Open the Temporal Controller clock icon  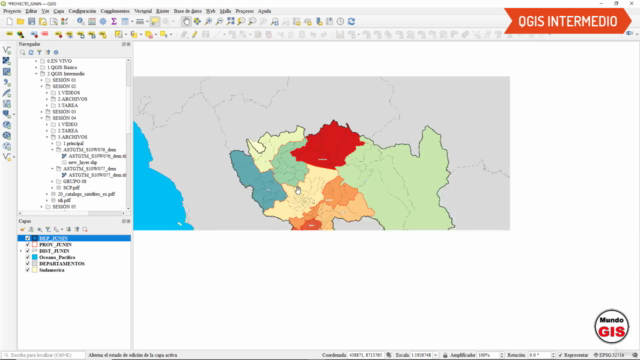pos(340,21)
